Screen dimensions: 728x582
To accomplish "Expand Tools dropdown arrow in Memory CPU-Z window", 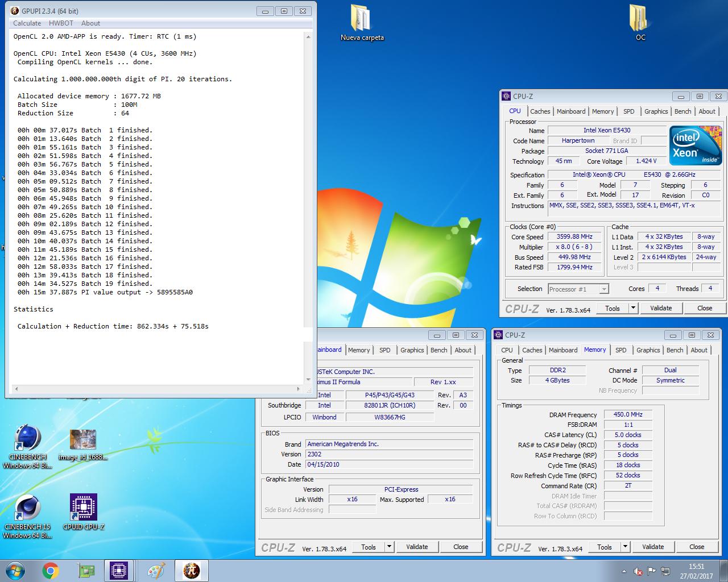I will click(x=625, y=547).
